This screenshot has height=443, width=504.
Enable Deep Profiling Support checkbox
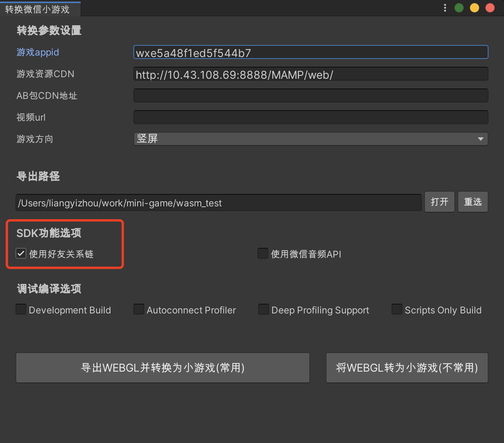tap(264, 310)
